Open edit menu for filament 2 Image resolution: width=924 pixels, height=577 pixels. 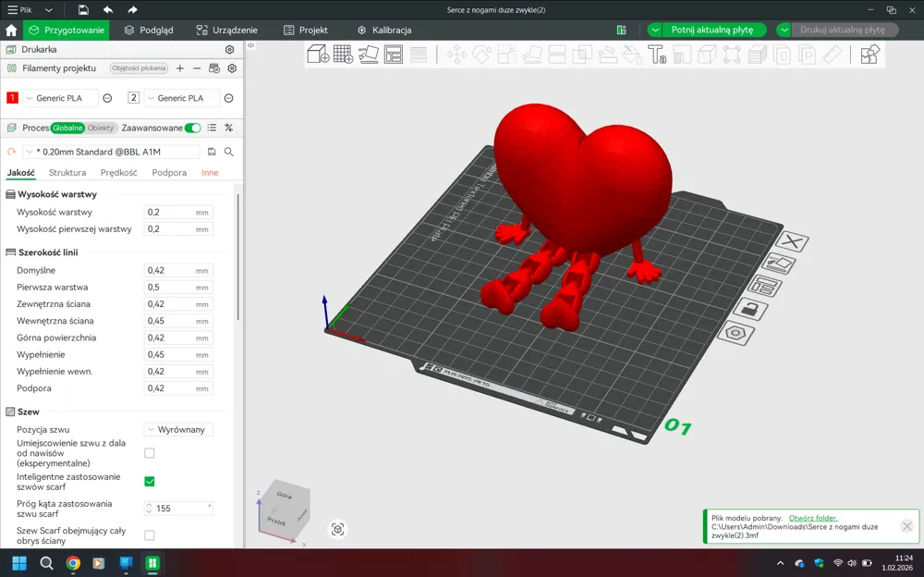click(228, 99)
